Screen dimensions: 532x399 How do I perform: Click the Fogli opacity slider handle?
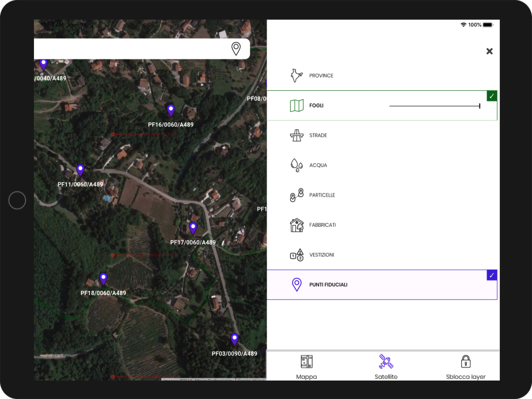tap(479, 106)
